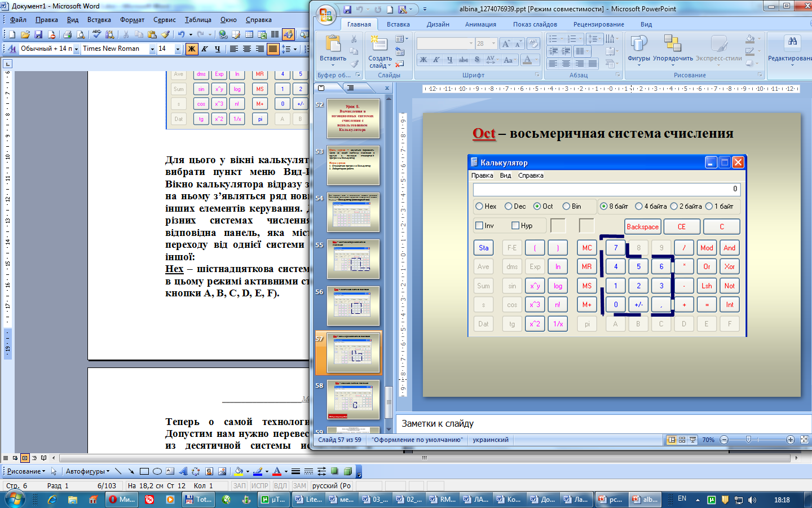
Task: Click the PowerPoint zoom slider handle
Action: [x=748, y=440]
